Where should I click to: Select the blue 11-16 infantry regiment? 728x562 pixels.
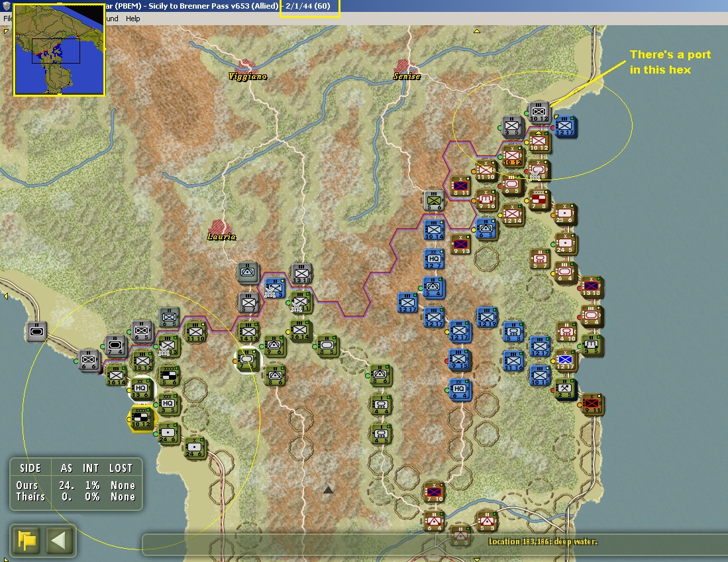pos(513,361)
